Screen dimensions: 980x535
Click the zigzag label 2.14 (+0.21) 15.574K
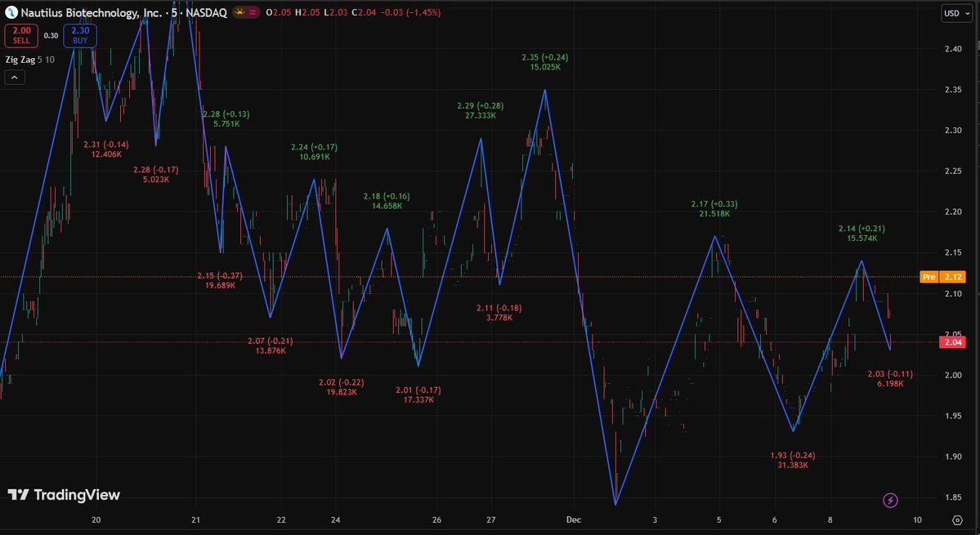click(x=861, y=234)
